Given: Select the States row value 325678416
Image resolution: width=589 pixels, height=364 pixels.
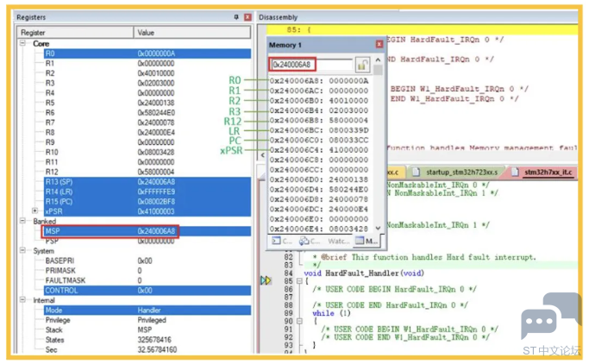Looking at the screenshot, I should tap(154, 340).
